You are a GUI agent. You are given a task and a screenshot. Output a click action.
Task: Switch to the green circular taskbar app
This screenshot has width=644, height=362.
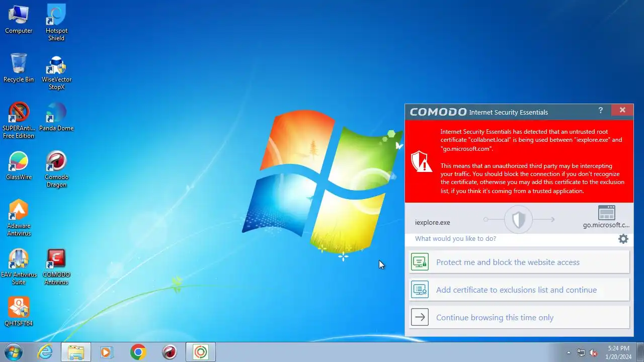[x=201, y=352]
